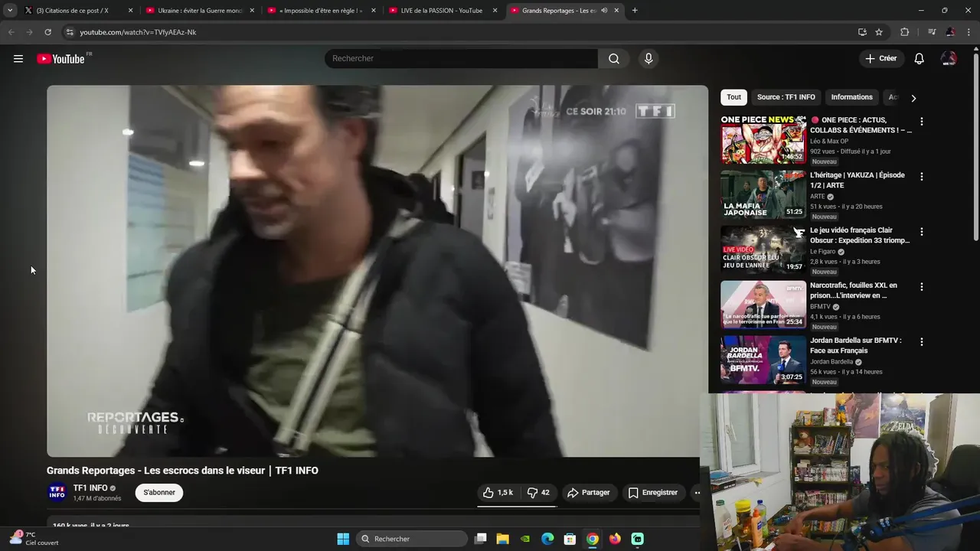Image resolution: width=980 pixels, height=551 pixels.
Task: Open Microsoft Edge from taskbar
Action: (547, 539)
